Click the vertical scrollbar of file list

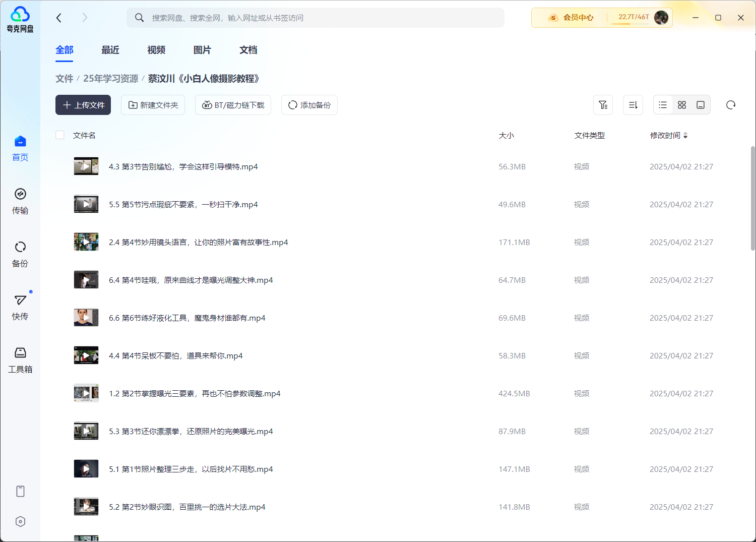(x=753, y=199)
